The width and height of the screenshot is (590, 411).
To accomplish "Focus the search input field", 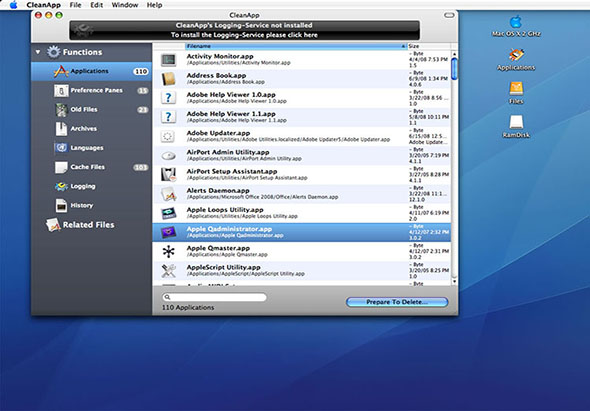I will (214, 297).
